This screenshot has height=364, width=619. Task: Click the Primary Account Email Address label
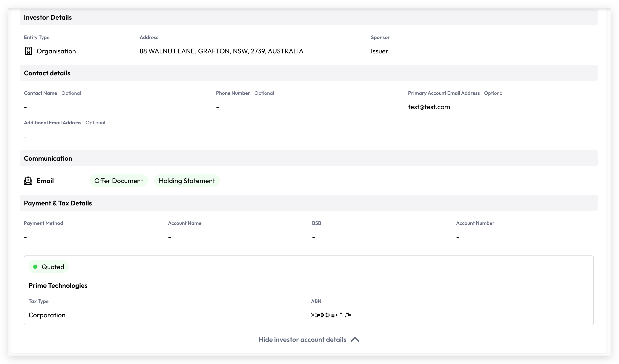point(444,93)
